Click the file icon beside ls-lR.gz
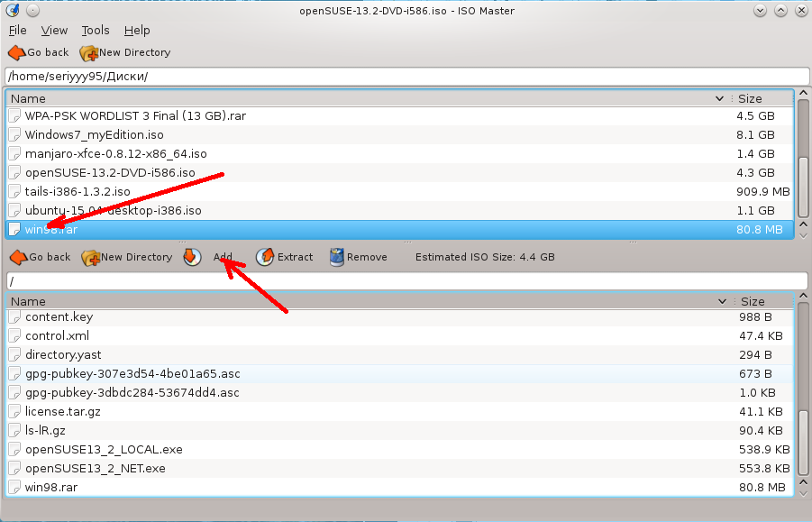Image resolution: width=812 pixels, height=522 pixels. [x=14, y=430]
